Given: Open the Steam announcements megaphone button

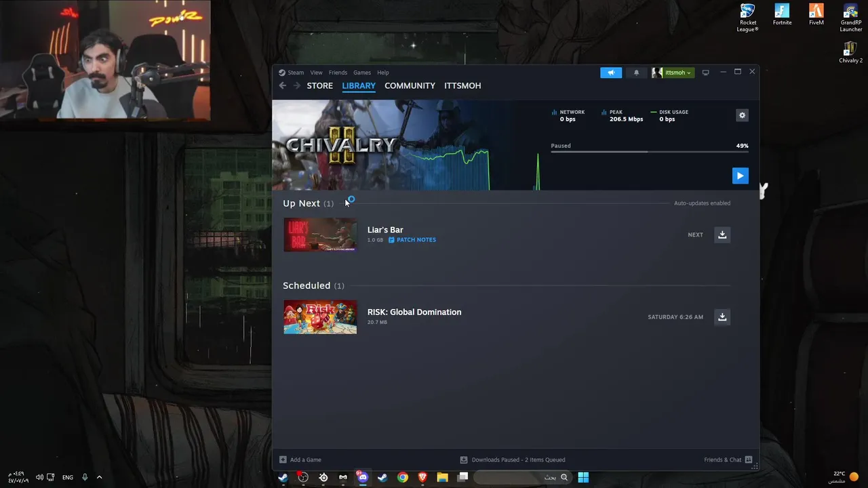Looking at the screenshot, I should point(611,73).
